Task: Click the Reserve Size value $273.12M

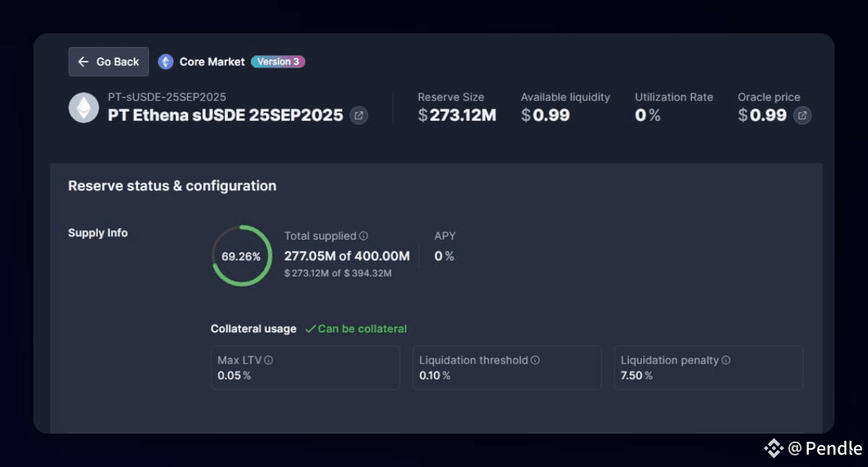Action: [457, 115]
